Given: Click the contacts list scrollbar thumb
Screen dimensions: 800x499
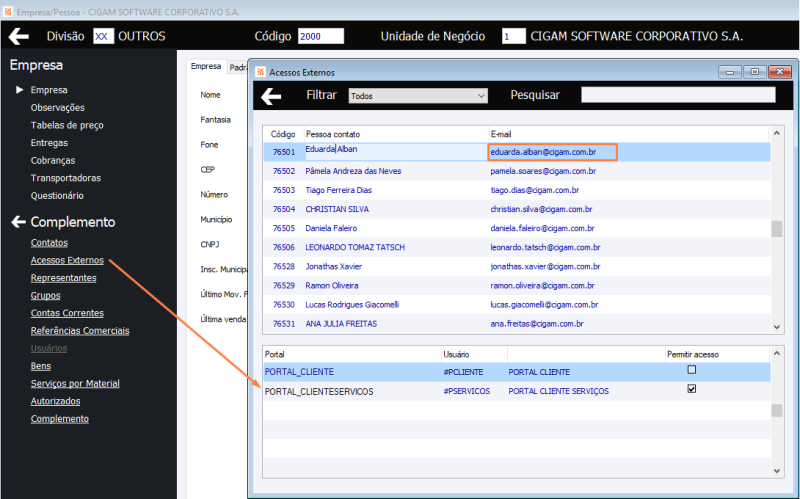Looking at the screenshot, I should tap(777, 229).
